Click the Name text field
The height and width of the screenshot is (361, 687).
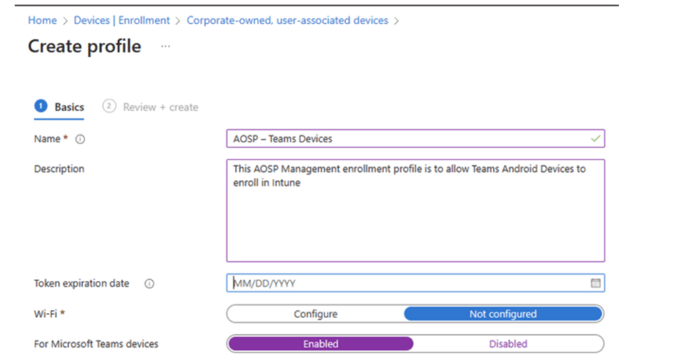tap(415, 138)
